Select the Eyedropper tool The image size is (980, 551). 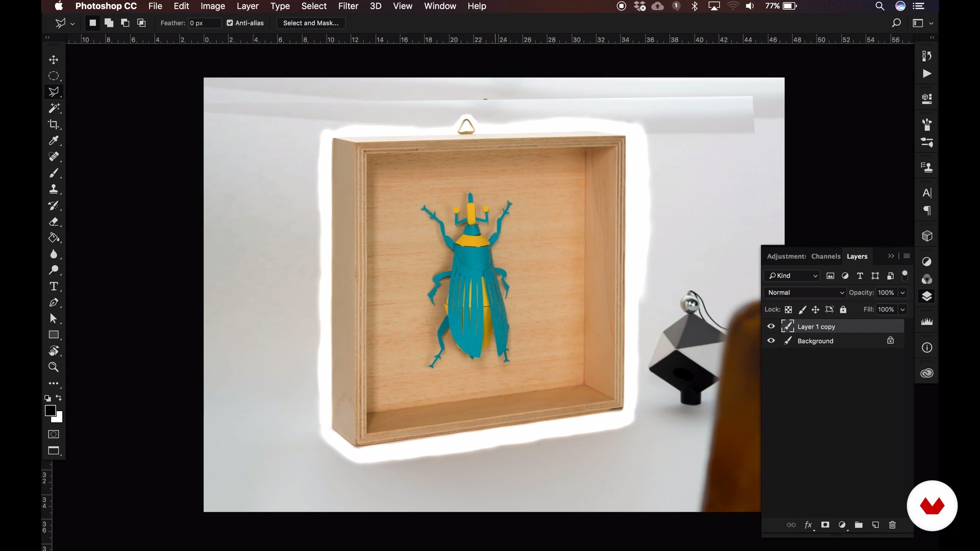[x=54, y=140]
